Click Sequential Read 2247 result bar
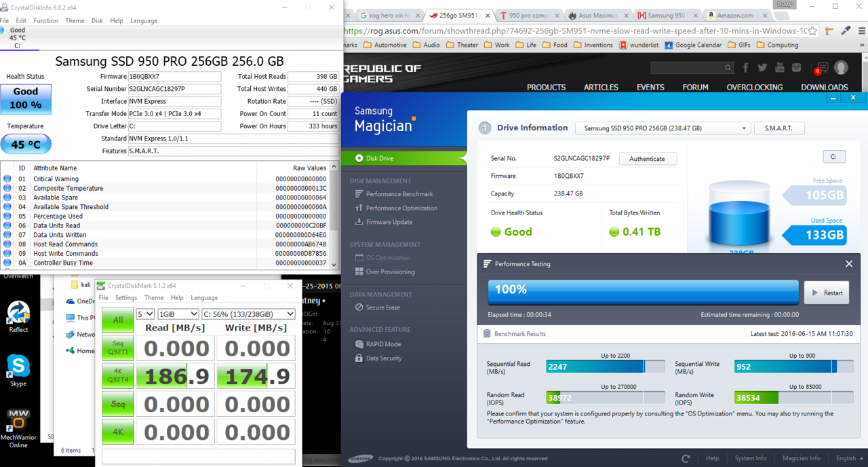This screenshot has width=868, height=467. coord(606,367)
